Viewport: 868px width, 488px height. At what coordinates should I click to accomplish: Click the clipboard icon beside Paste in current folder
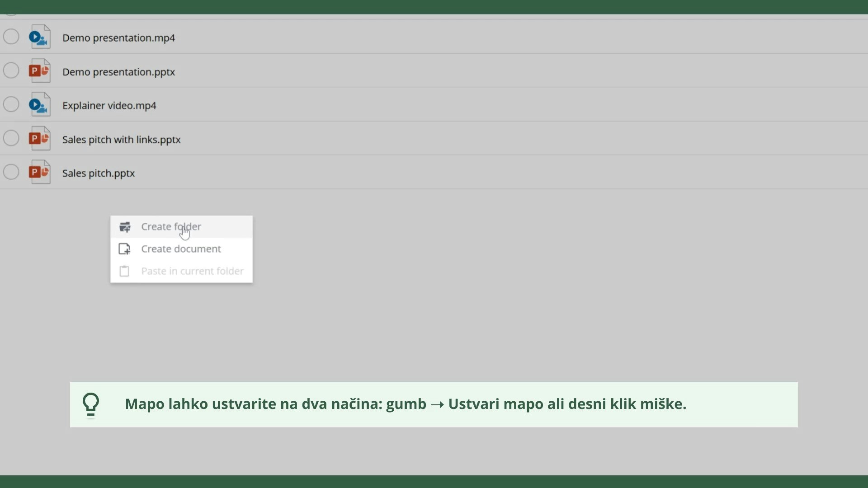coord(124,271)
